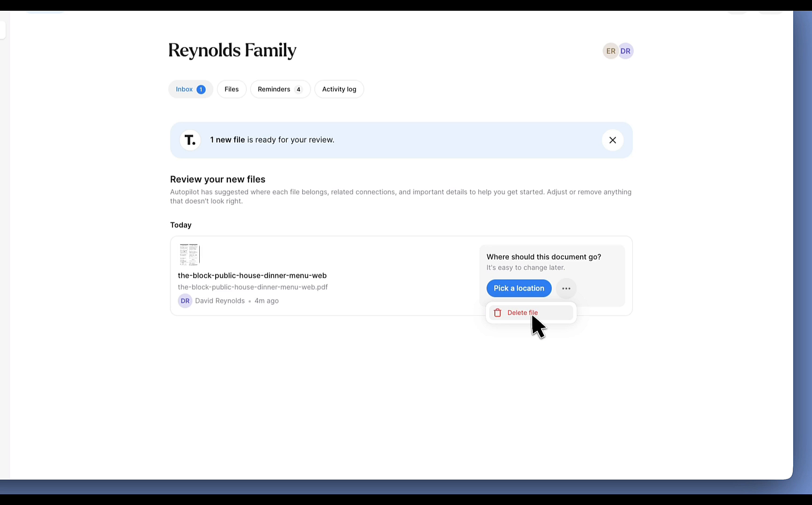Click the Pick a location button

(x=519, y=289)
